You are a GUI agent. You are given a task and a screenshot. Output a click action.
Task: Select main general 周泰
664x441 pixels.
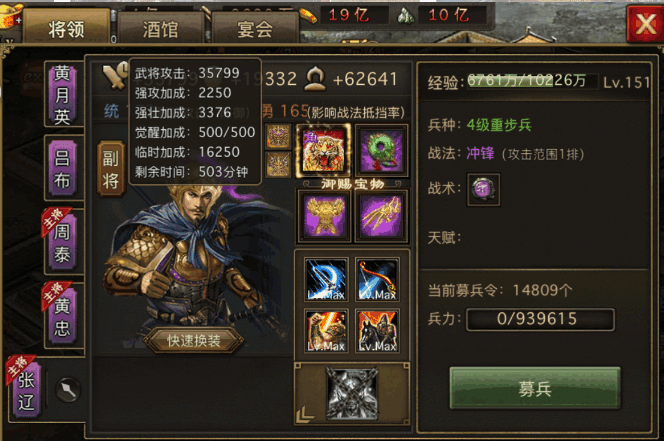click(x=62, y=242)
